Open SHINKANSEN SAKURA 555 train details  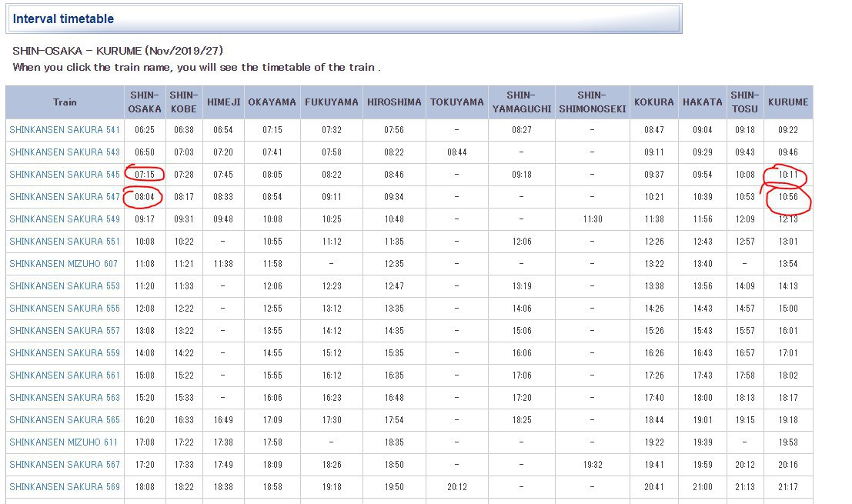coord(65,308)
